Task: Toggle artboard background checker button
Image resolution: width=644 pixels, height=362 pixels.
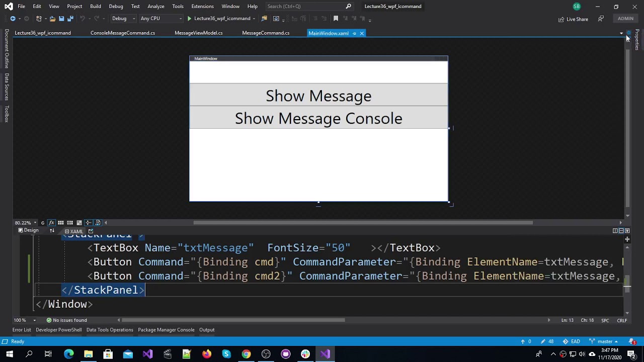Action: [79, 223]
